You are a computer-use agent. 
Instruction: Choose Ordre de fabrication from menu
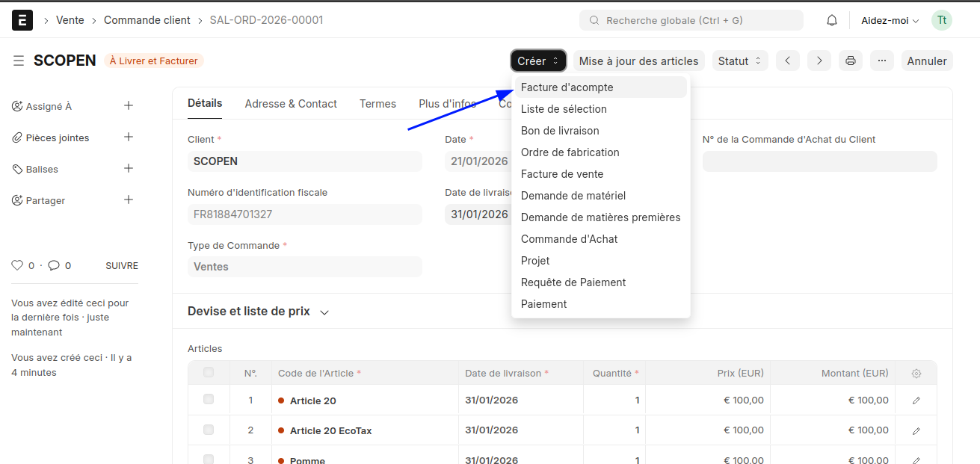coord(601,152)
